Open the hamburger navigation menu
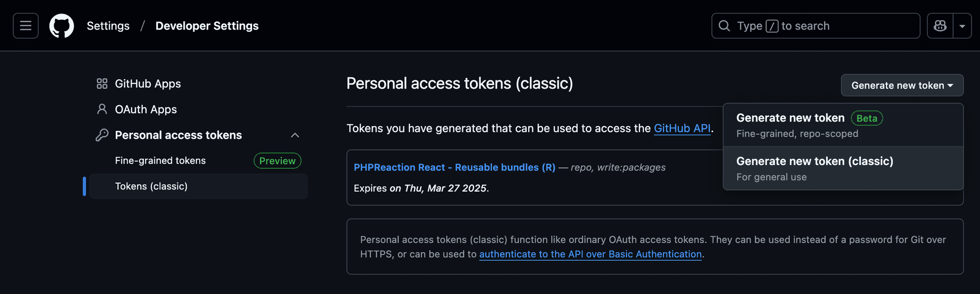Screen dimensions: 980x294 (x=25, y=25)
